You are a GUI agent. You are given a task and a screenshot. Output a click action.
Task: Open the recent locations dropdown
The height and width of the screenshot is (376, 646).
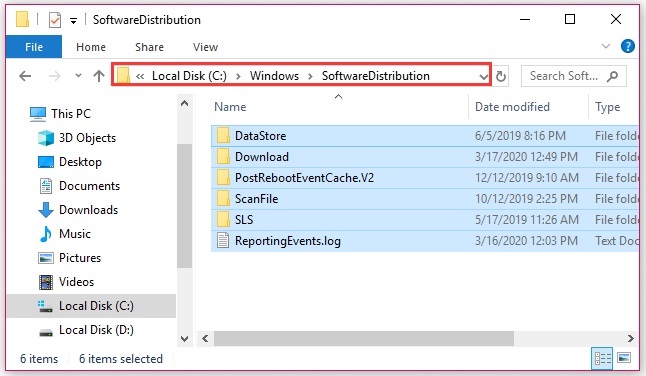78,76
